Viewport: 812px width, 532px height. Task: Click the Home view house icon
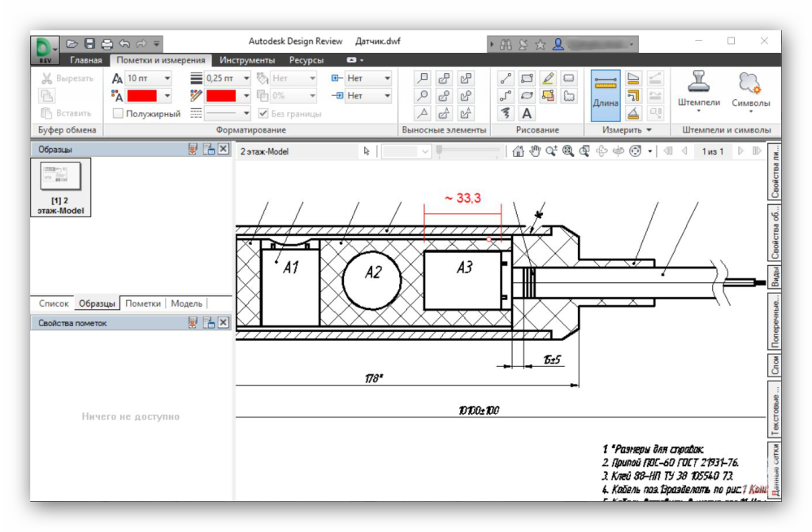pos(518,151)
